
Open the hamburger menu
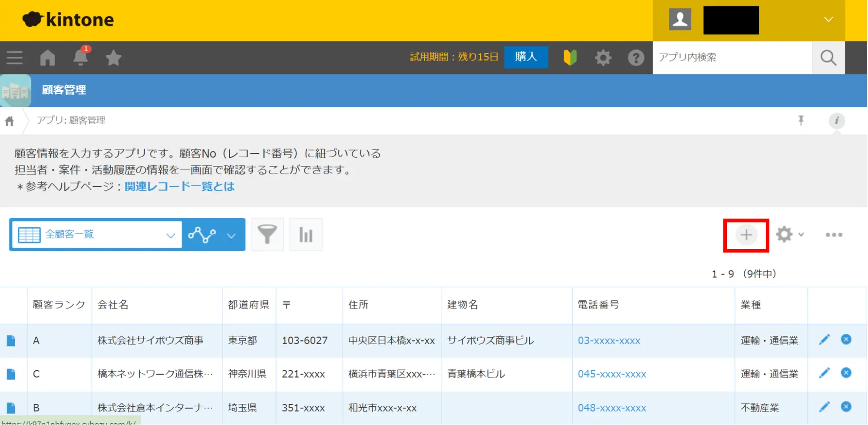point(15,58)
